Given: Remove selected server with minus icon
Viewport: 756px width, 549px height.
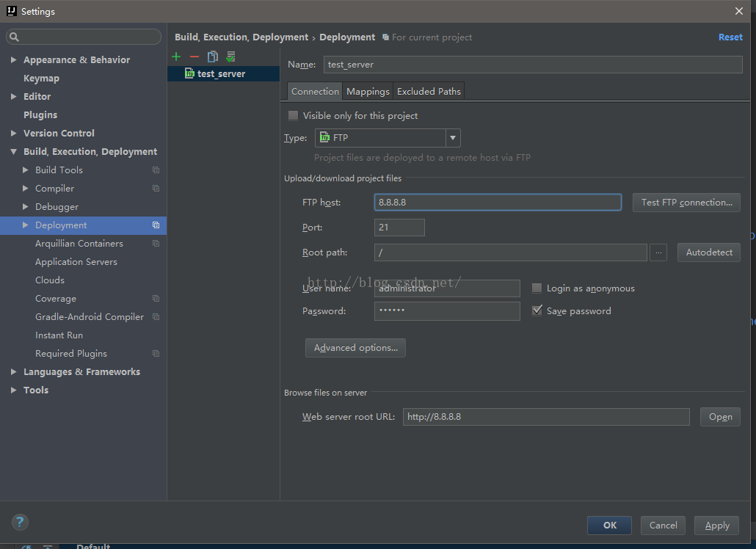Looking at the screenshot, I should 195,57.
